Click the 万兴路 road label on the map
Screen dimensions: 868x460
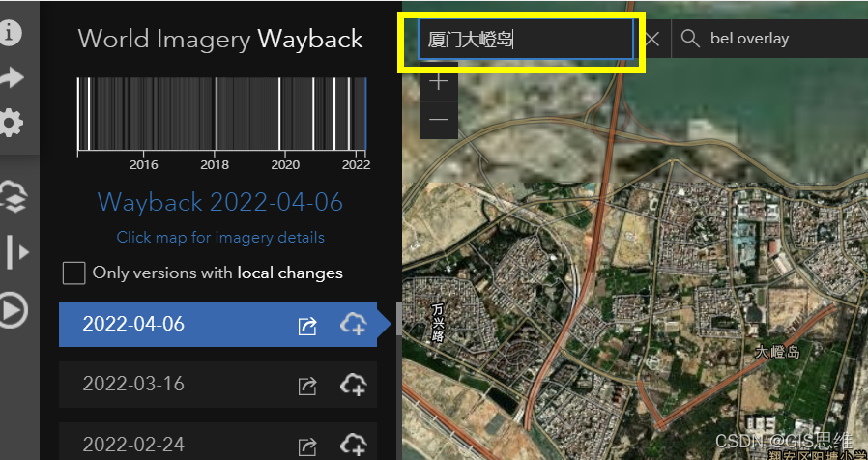[437, 323]
